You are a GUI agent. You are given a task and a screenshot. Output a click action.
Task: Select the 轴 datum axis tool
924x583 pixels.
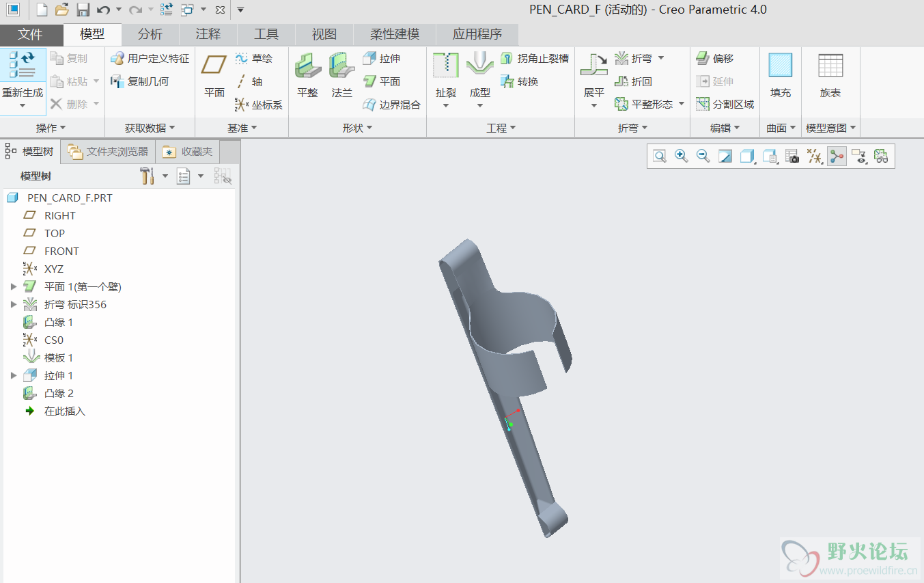tap(249, 81)
